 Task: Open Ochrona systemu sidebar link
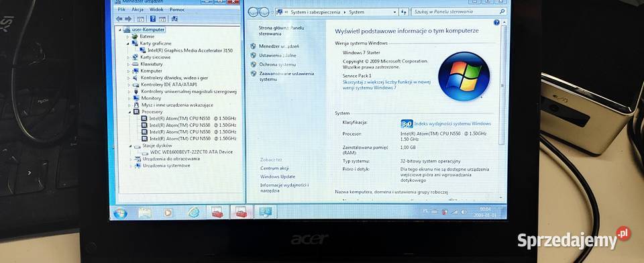coord(277,64)
